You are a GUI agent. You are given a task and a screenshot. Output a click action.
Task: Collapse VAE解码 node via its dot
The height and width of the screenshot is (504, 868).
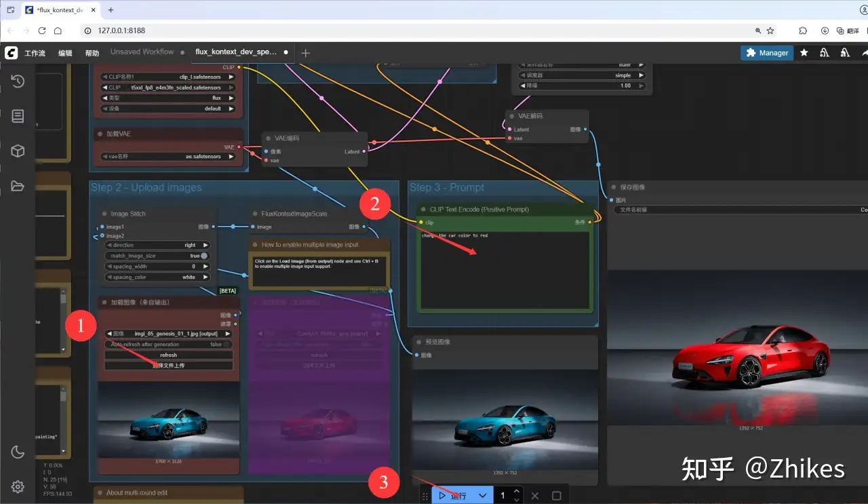[512, 116]
